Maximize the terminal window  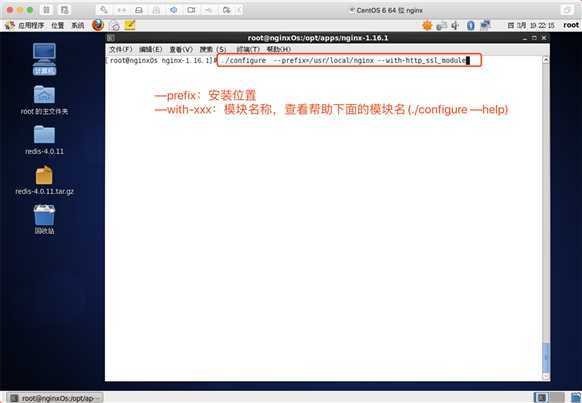[x=534, y=38]
